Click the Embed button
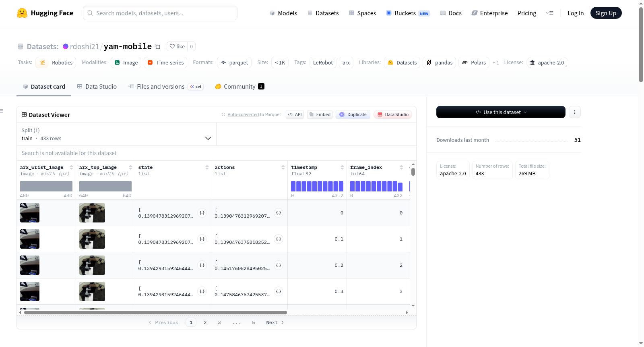Image resolution: width=644 pixels, height=347 pixels. tap(320, 114)
